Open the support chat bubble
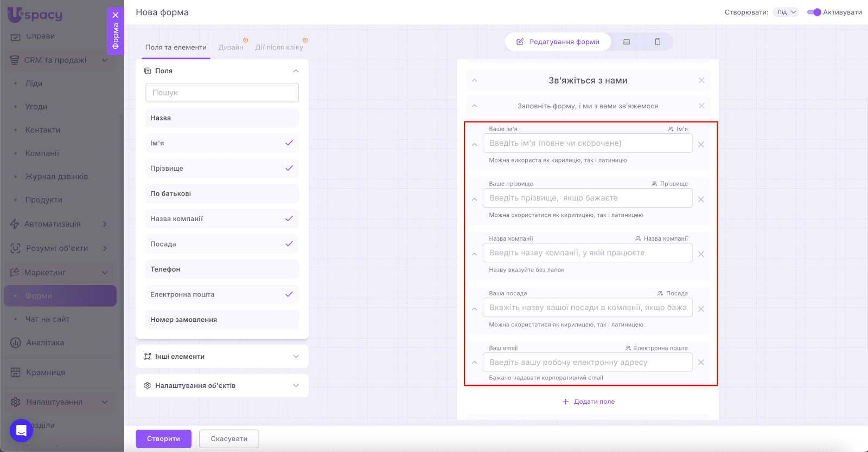 click(21, 431)
